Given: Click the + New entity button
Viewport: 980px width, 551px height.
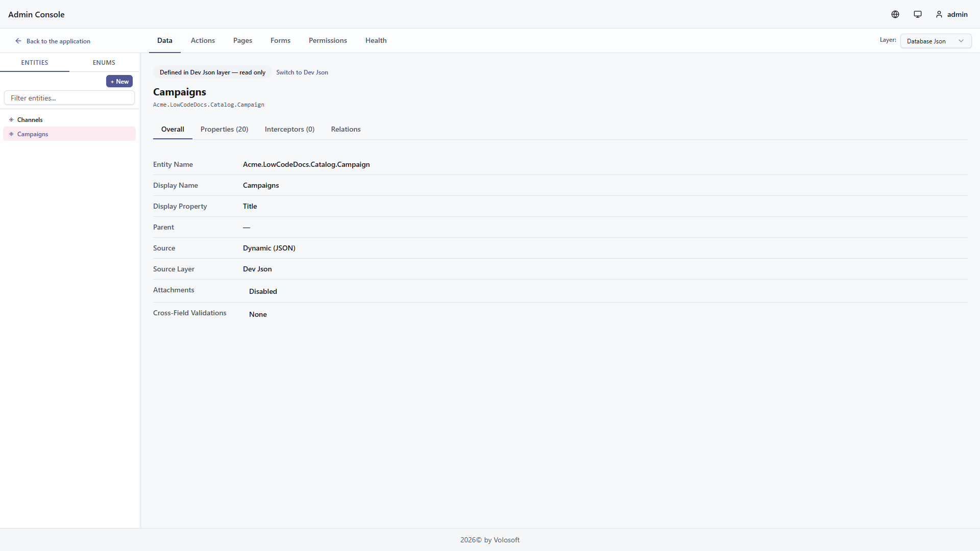Looking at the screenshot, I should [x=119, y=82].
